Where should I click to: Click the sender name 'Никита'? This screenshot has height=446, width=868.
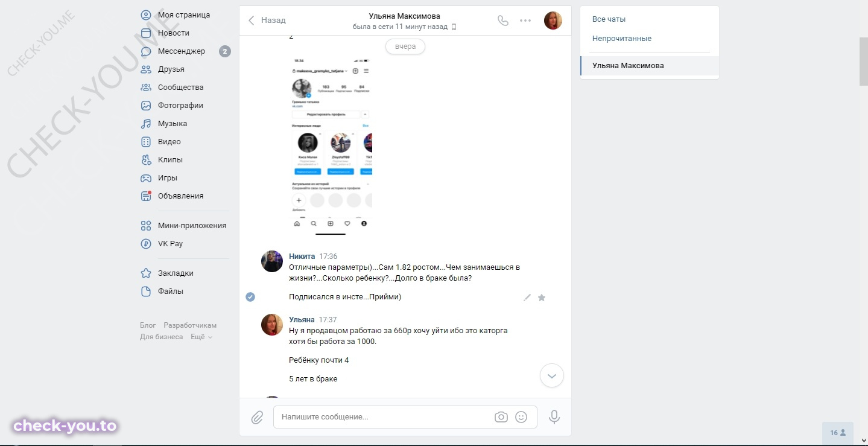[302, 256]
